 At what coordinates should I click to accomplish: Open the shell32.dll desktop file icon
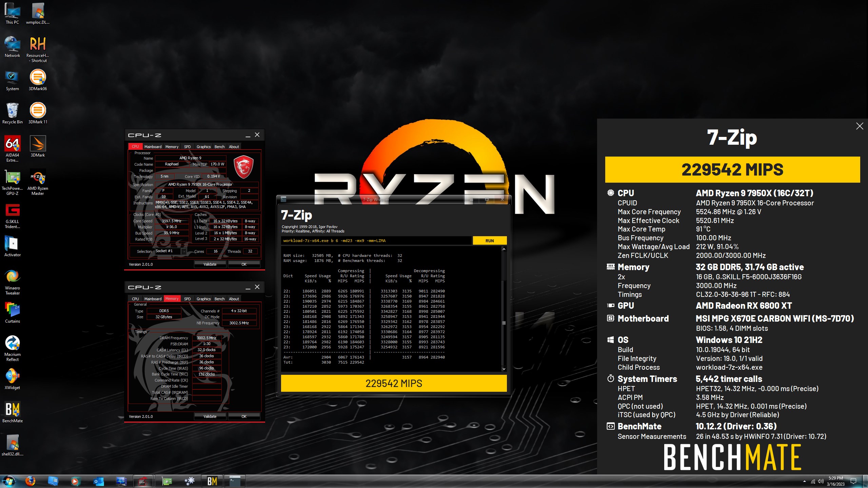point(12,445)
